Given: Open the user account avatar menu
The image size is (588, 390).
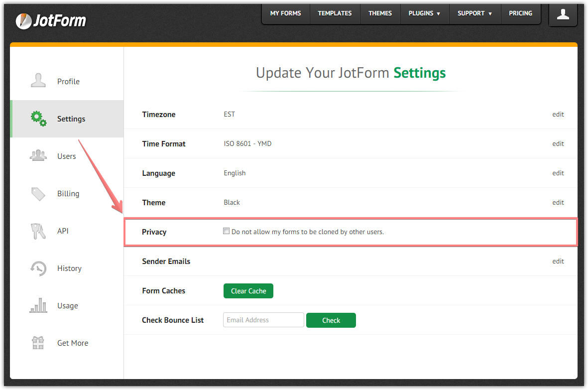Looking at the screenshot, I should (x=563, y=14).
